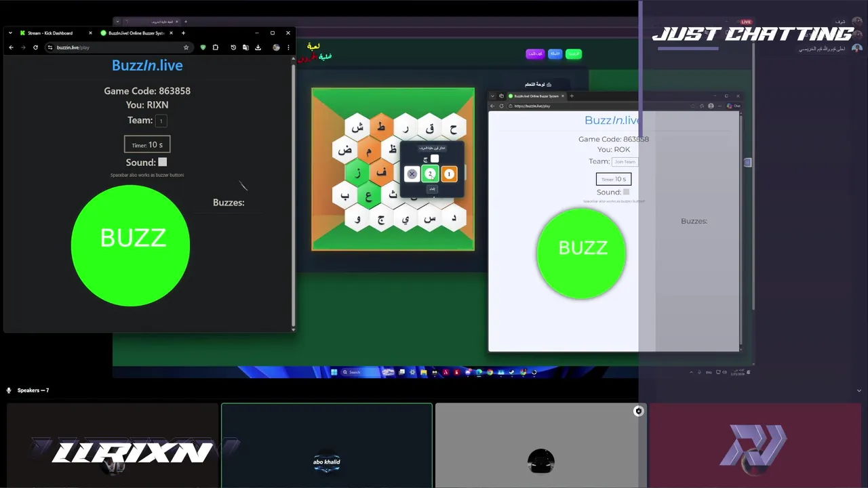Select the abo khalid speaker tile
Viewport: 868px width, 488px height.
pos(327,445)
